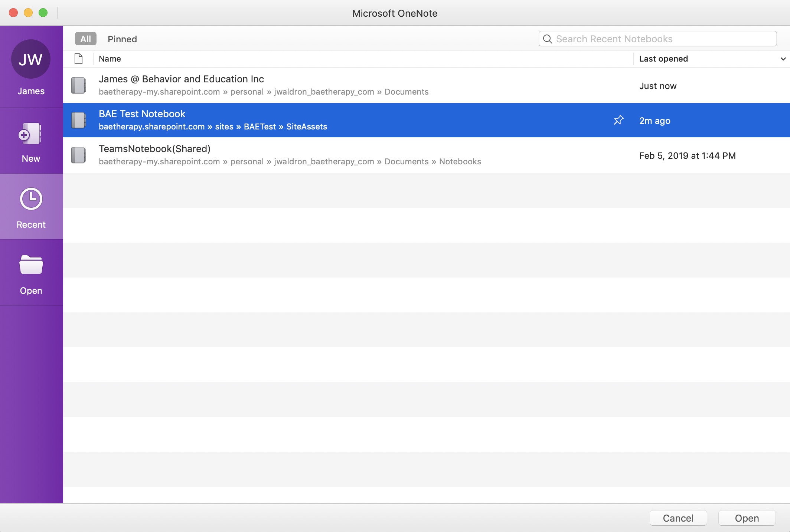Expand the Last opened sort chevron
Image resolution: width=790 pixels, height=532 pixels.
[783, 59]
